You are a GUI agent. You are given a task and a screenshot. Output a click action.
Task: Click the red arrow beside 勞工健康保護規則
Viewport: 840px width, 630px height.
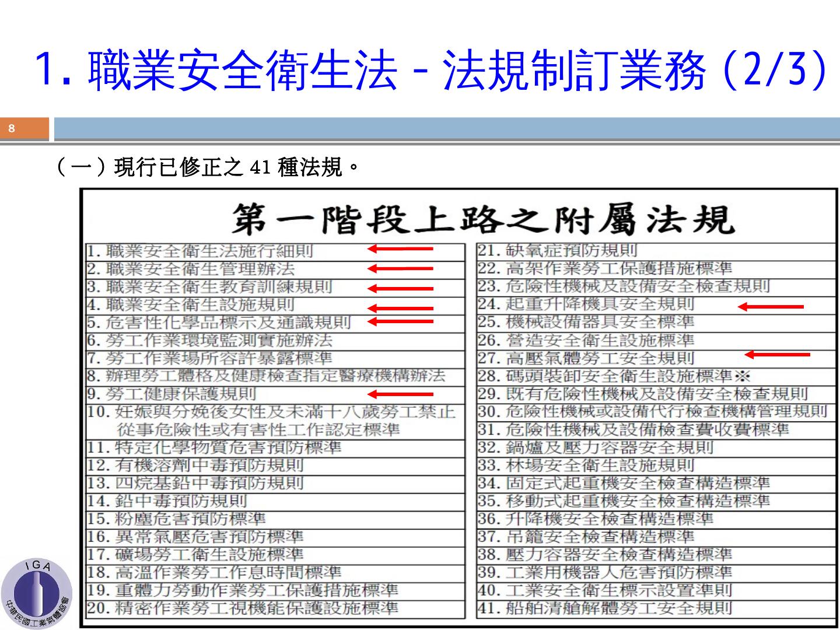click(400, 394)
